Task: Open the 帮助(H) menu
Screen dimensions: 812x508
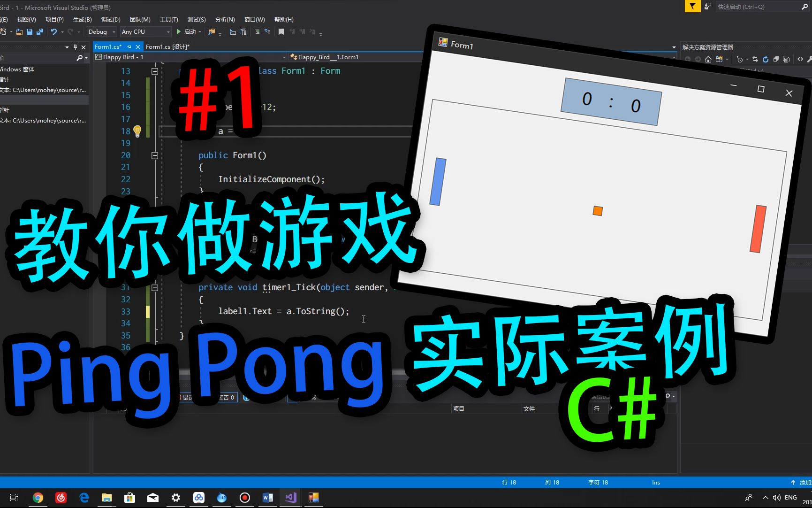Action: (x=284, y=20)
